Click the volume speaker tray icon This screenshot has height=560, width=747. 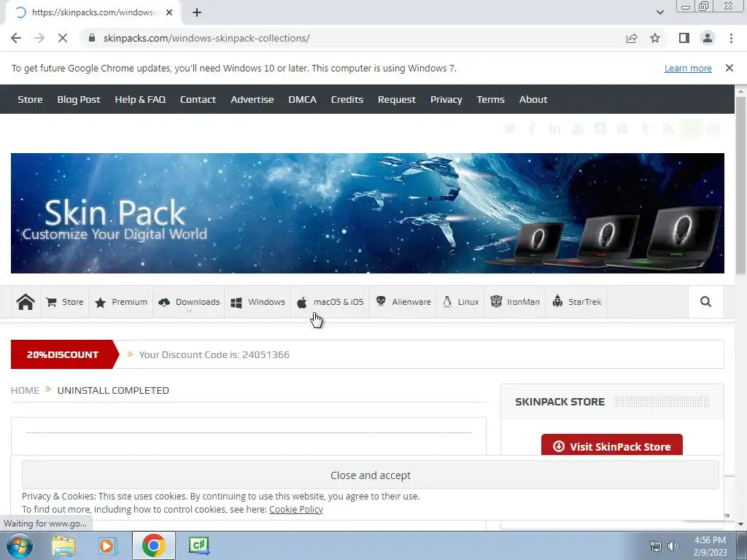pos(673,546)
